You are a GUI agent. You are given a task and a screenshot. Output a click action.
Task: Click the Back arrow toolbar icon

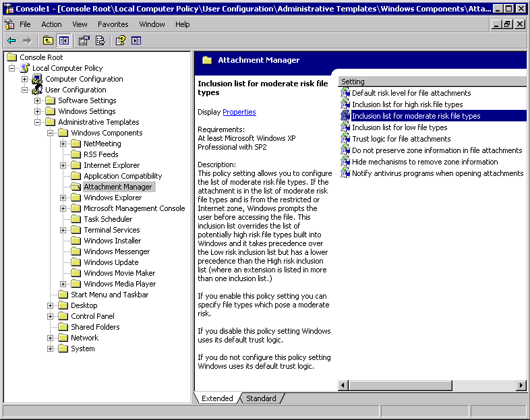tap(11, 40)
